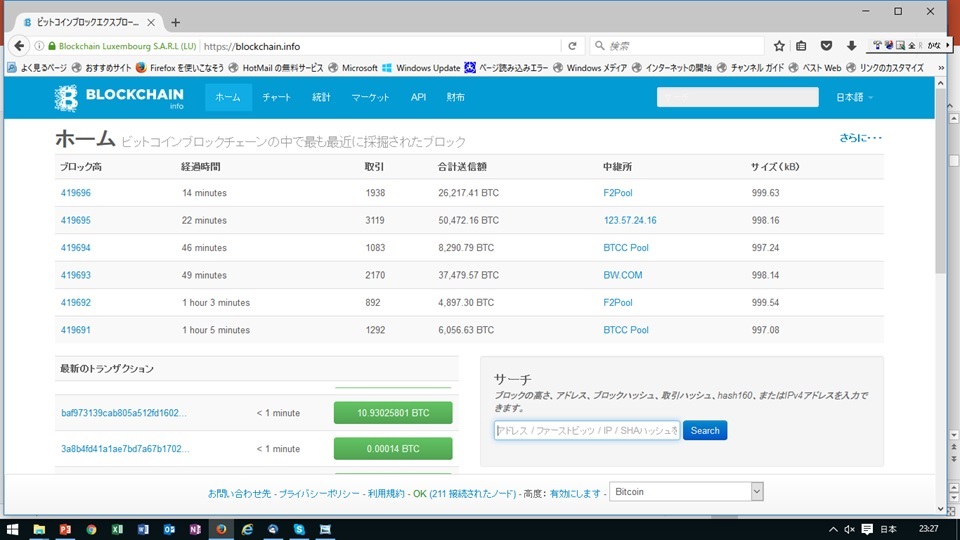The image size is (960, 540).
Task: Click the Blockchain.info logo
Action: click(120, 97)
